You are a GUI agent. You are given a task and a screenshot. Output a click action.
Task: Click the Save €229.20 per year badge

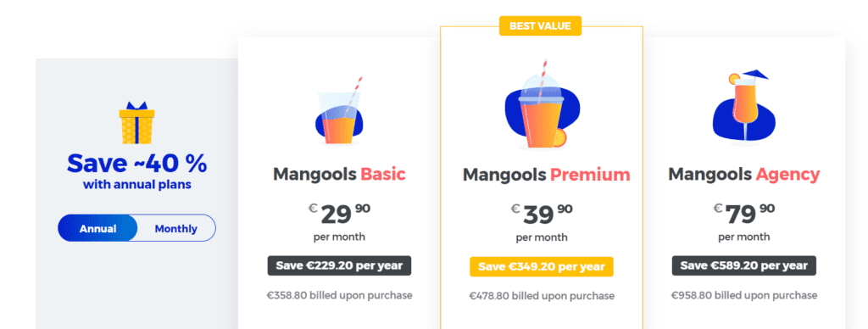click(339, 265)
